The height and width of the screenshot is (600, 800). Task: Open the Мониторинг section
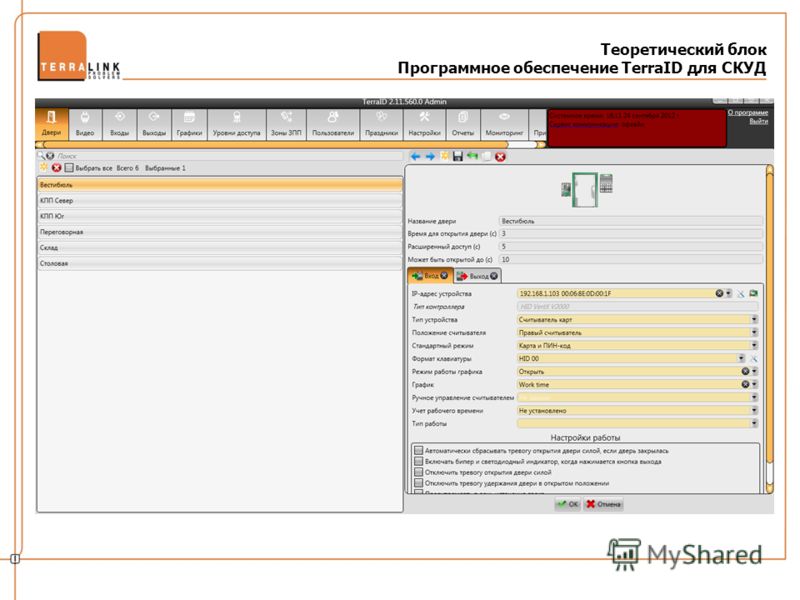click(x=504, y=123)
